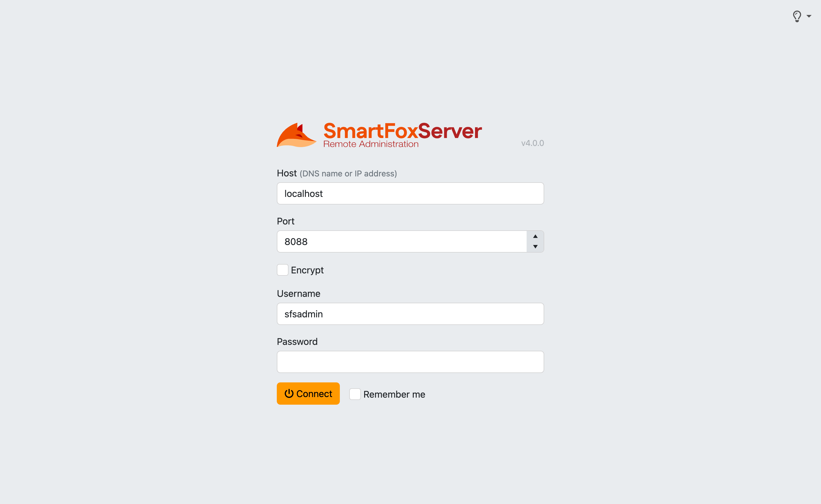The height and width of the screenshot is (504, 821).
Task: Click the power icon in Connect
Action: 289,394
